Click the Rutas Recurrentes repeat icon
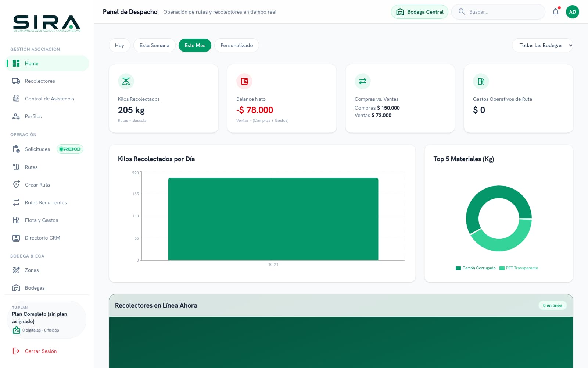 (16, 202)
